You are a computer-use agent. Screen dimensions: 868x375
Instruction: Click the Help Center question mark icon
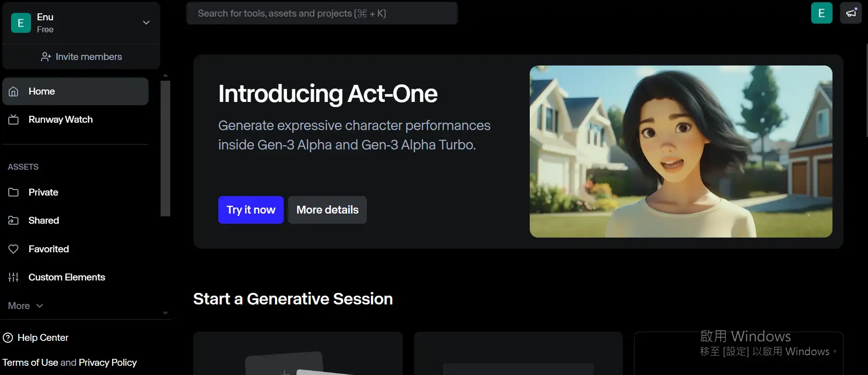[x=8, y=338]
